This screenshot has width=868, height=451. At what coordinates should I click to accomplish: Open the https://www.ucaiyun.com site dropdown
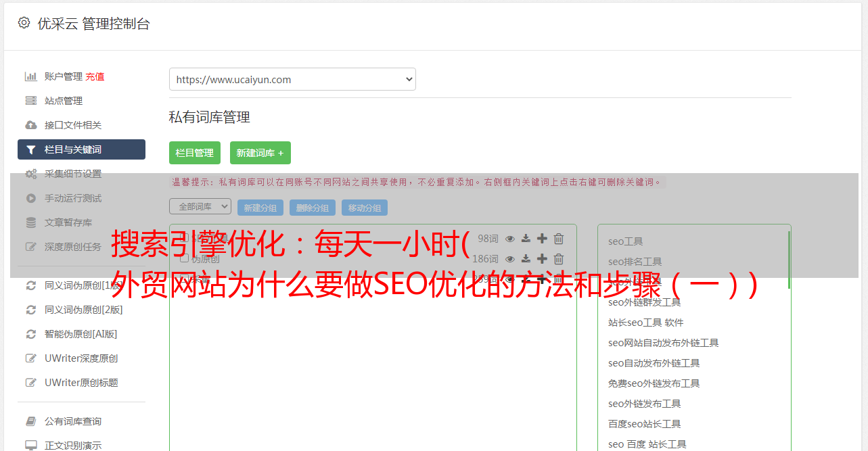[292, 79]
